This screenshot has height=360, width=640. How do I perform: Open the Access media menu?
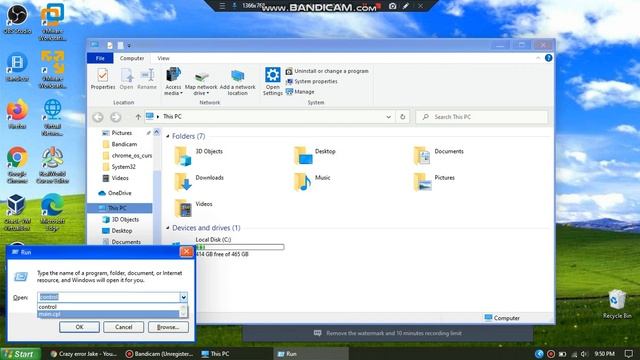pyautogui.click(x=173, y=82)
